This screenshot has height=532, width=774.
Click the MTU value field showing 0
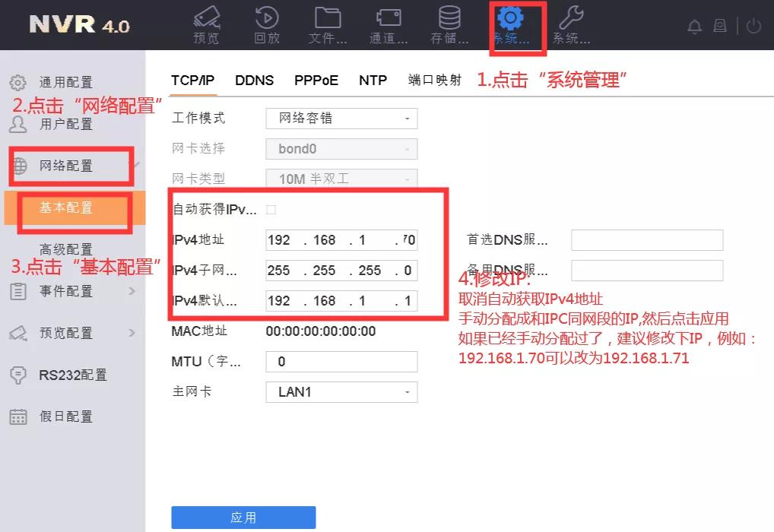[341, 361]
